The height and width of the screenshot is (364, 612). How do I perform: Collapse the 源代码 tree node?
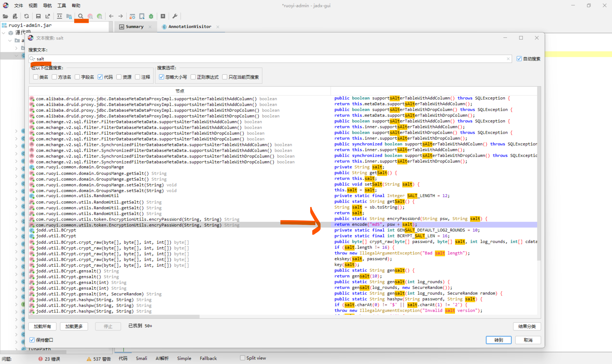[4, 33]
